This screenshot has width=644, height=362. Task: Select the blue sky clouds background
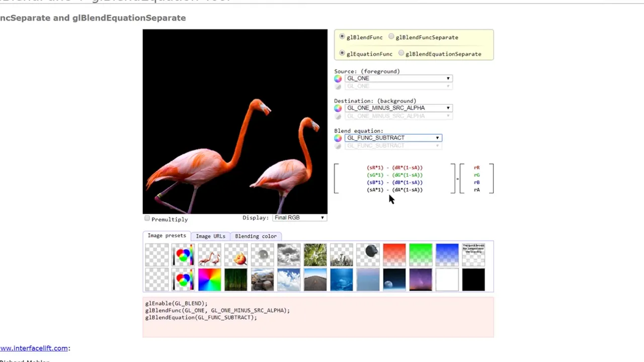(x=289, y=280)
